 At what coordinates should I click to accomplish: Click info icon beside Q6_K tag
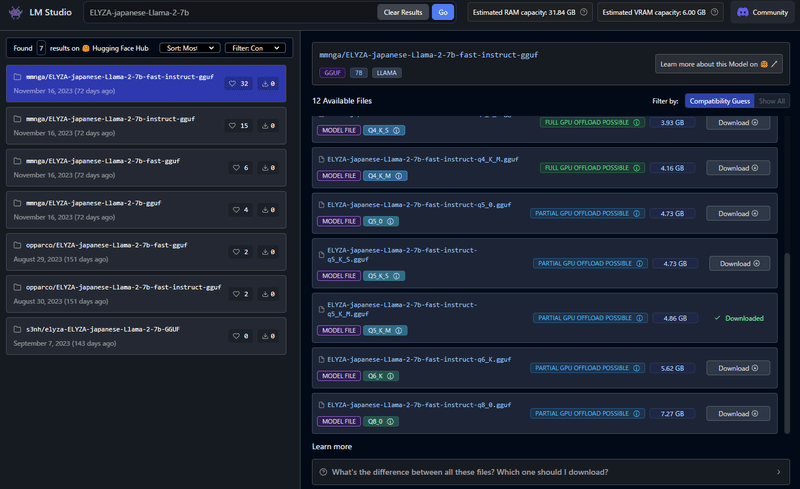(390, 376)
